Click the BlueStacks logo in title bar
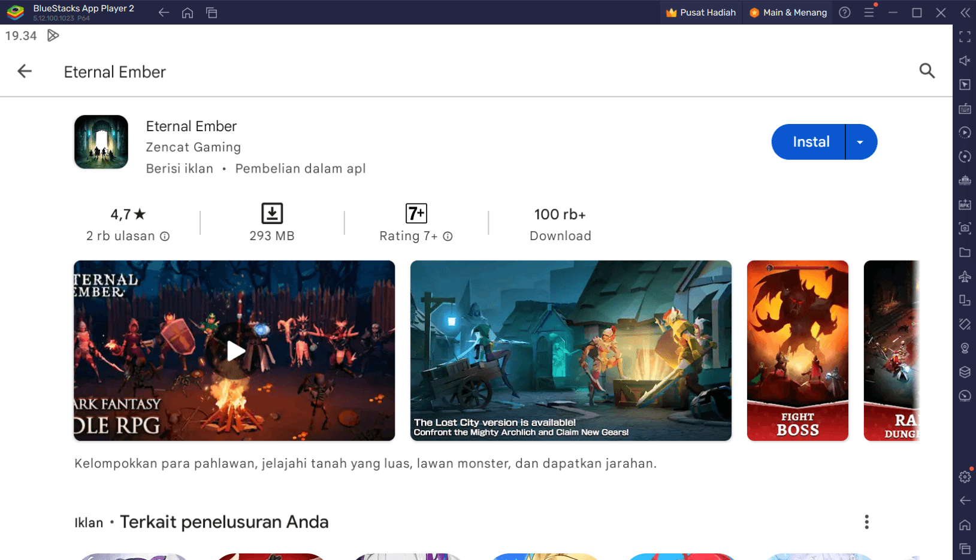The width and height of the screenshot is (976, 560). click(16, 12)
